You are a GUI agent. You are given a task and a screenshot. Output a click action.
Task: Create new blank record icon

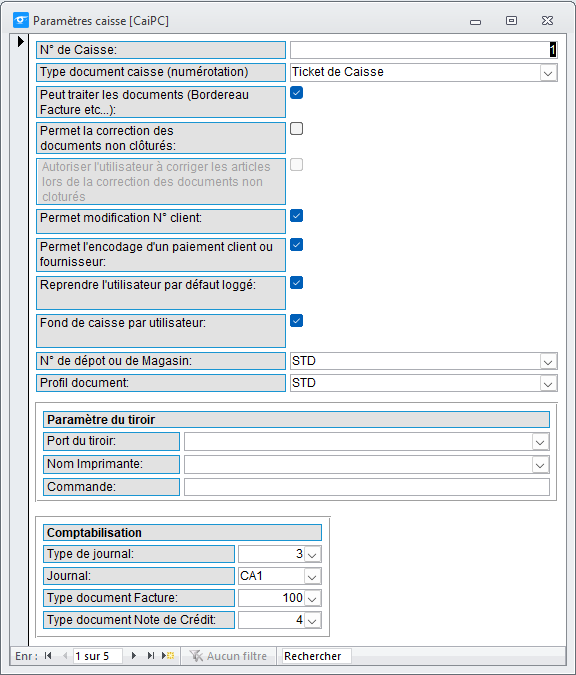tap(168, 656)
